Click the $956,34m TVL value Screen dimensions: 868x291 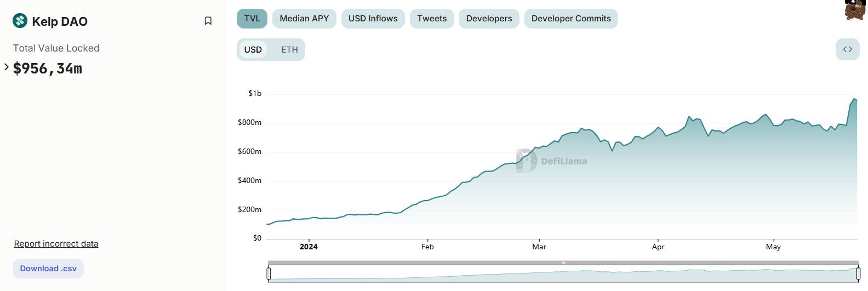pyautogui.click(x=48, y=69)
